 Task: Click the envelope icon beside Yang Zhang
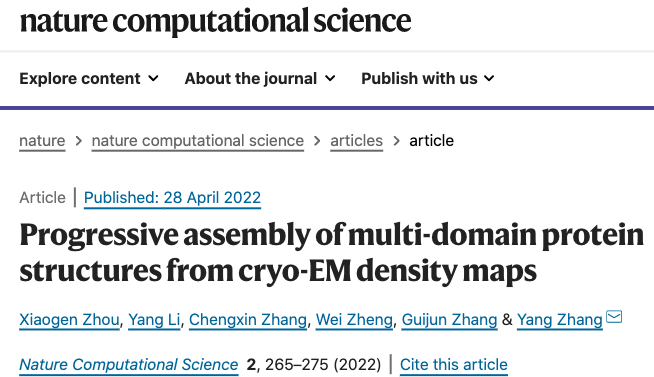[x=614, y=317]
